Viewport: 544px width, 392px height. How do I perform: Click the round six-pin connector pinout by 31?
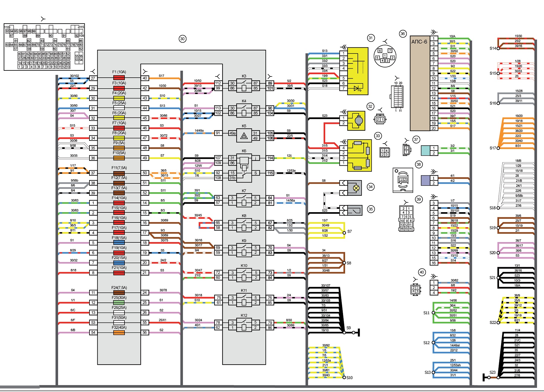[x=385, y=56]
